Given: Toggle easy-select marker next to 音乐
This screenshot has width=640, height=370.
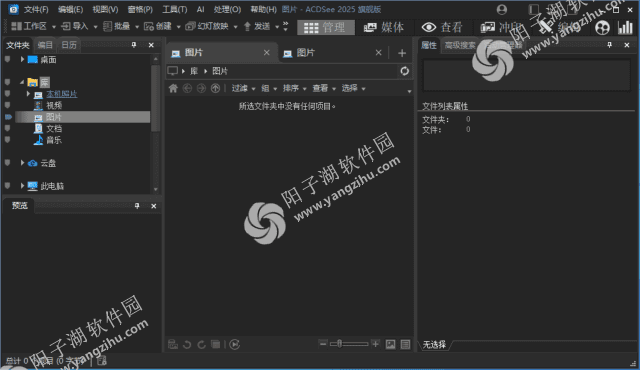Looking at the screenshot, I should tap(7, 140).
